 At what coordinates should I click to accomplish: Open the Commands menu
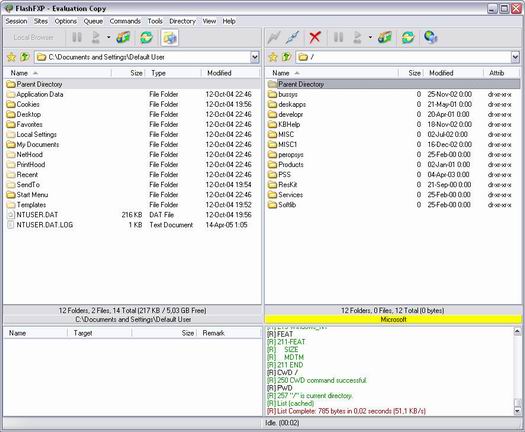125,21
